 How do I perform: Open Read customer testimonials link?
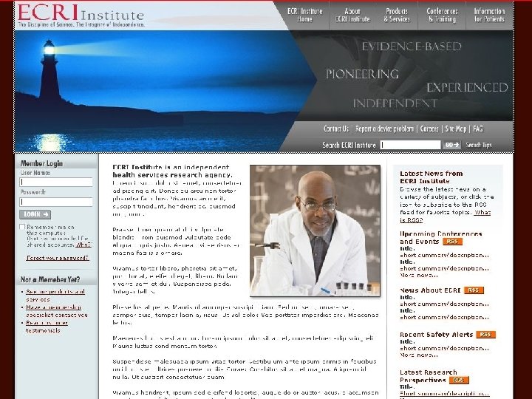coord(47,327)
